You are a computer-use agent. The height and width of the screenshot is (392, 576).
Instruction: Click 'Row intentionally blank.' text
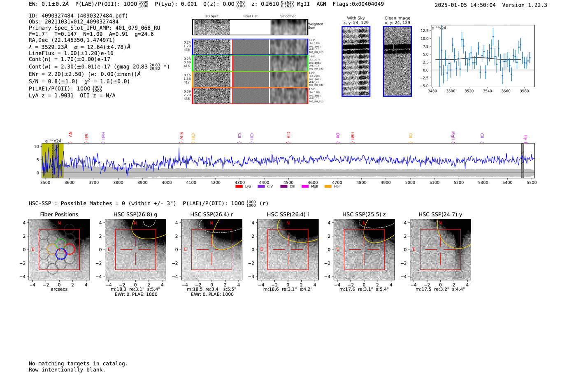pyautogui.click(x=67, y=370)
